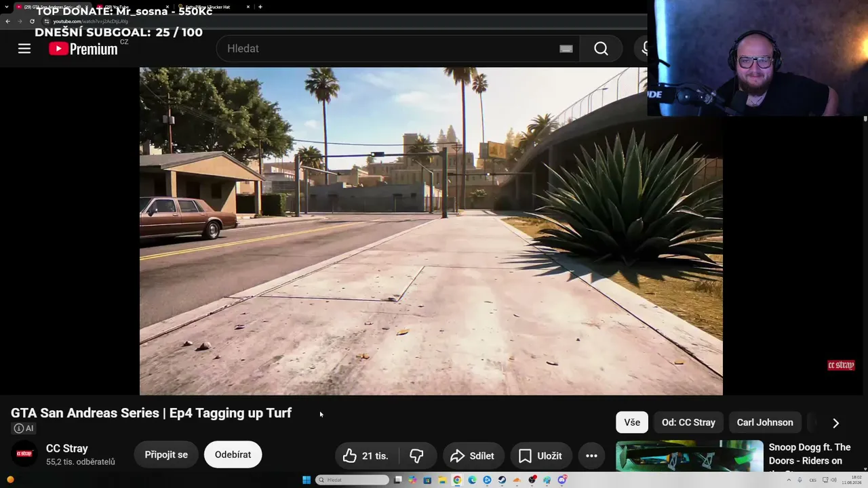Click the Windows taskbar Hledat search box
The width and height of the screenshot is (868, 488).
[x=353, y=480]
